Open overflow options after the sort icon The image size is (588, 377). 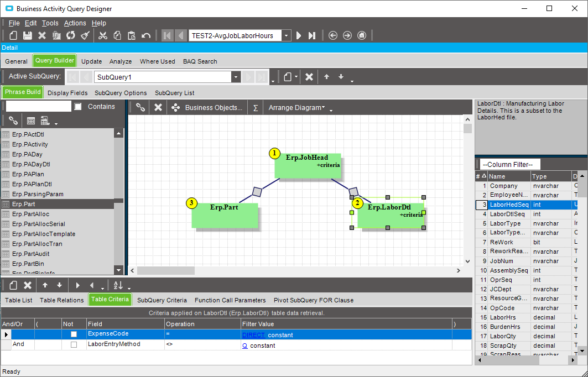(x=129, y=288)
